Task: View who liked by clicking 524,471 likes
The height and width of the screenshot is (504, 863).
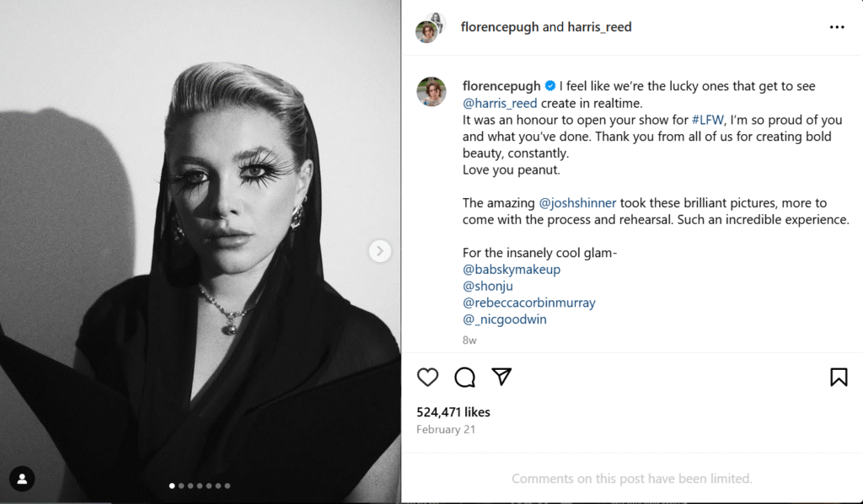Action: click(x=453, y=412)
